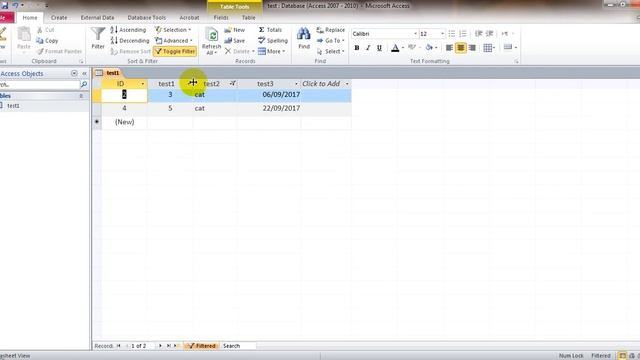640x360 pixels.
Task: Toggle Italic formatting
Action: (368, 48)
